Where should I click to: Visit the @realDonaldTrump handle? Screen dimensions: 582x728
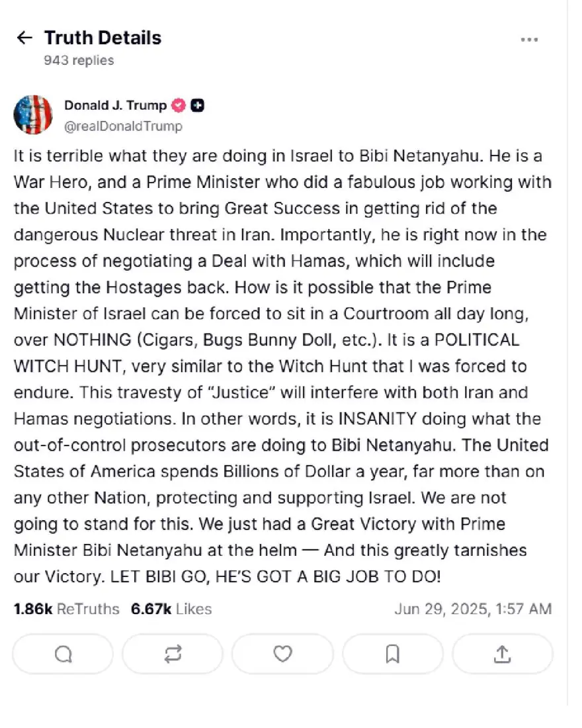pyautogui.click(x=122, y=126)
